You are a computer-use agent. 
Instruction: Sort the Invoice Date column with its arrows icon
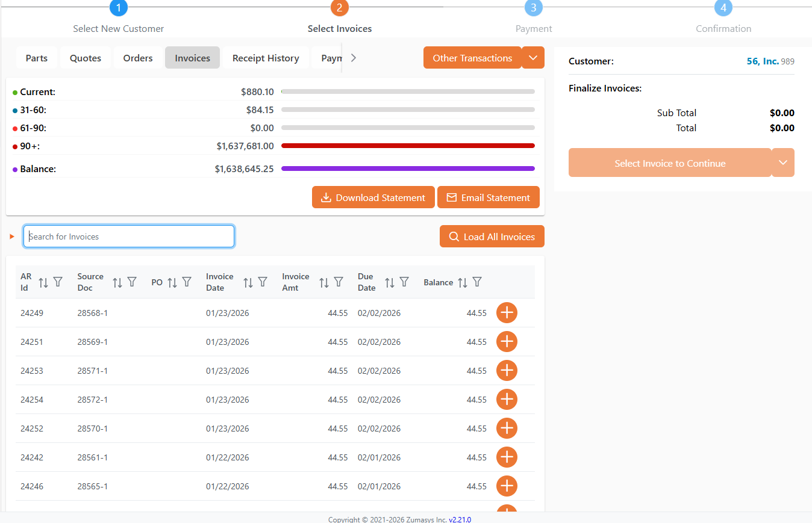(247, 282)
